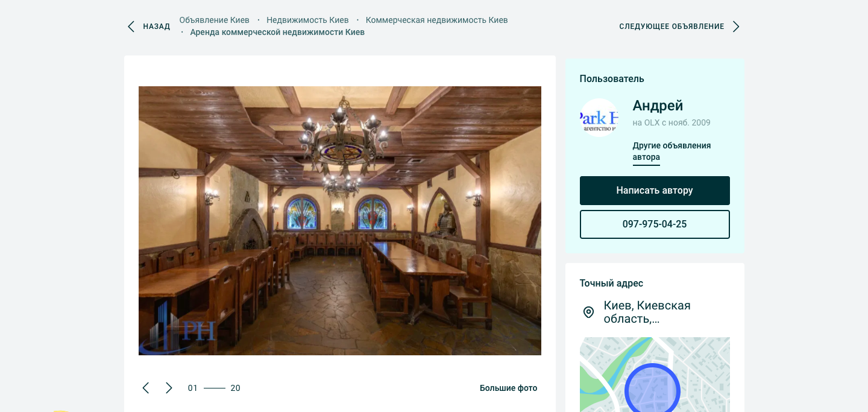This screenshot has height=412, width=868.
Task: Open Аренда коммерческой недвижимости Киев breadcrumb
Action: (277, 32)
